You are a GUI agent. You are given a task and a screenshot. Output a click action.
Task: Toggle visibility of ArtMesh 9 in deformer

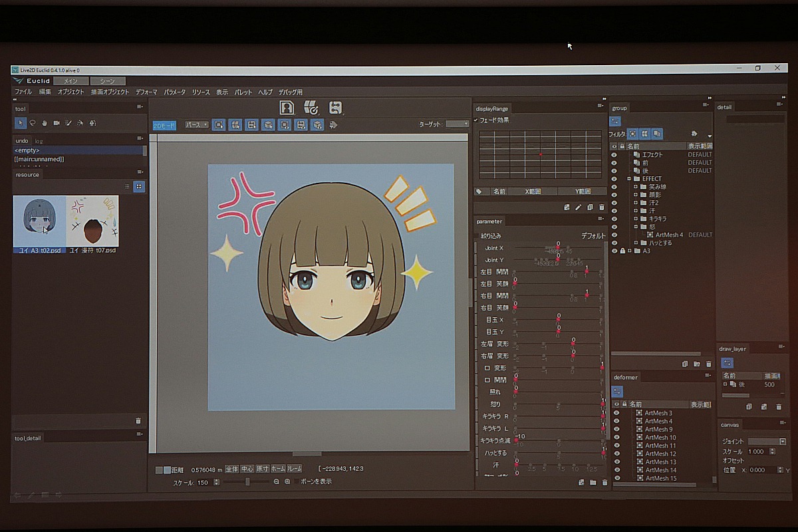point(616,430)
